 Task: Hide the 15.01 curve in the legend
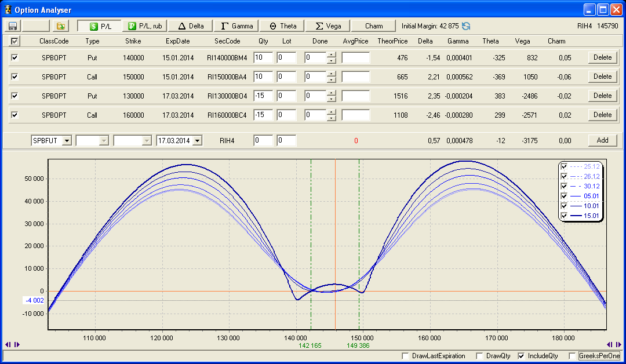pyautogui.click(x=565, y=216)
